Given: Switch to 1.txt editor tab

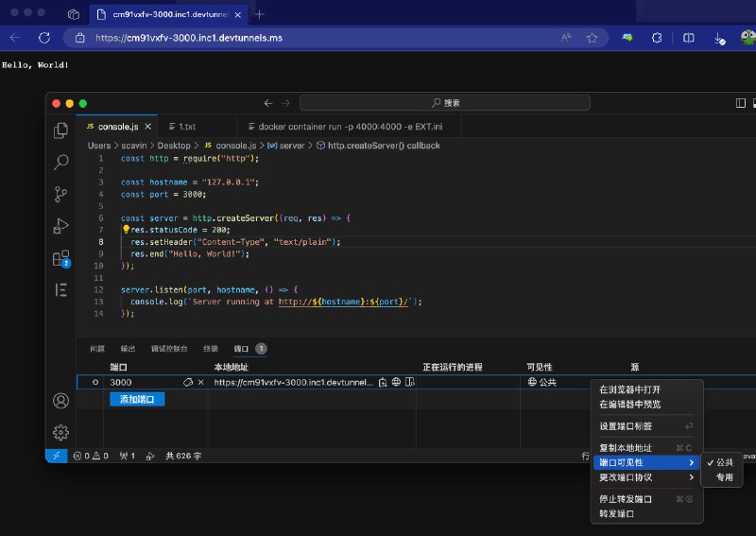Looking at the screenshot, I should [187, 127].
